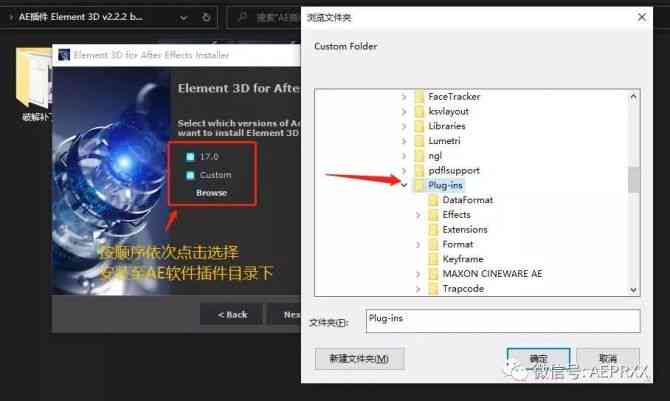This screenshot has width=670, height=401.
Task: Click the folder name input field
Action: click(x=503, y=321)
